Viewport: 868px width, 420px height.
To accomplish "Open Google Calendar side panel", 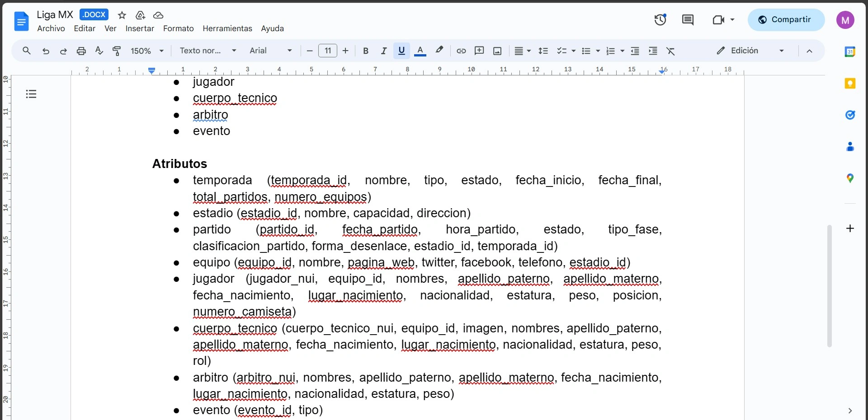I will click(x=850, y=51).
